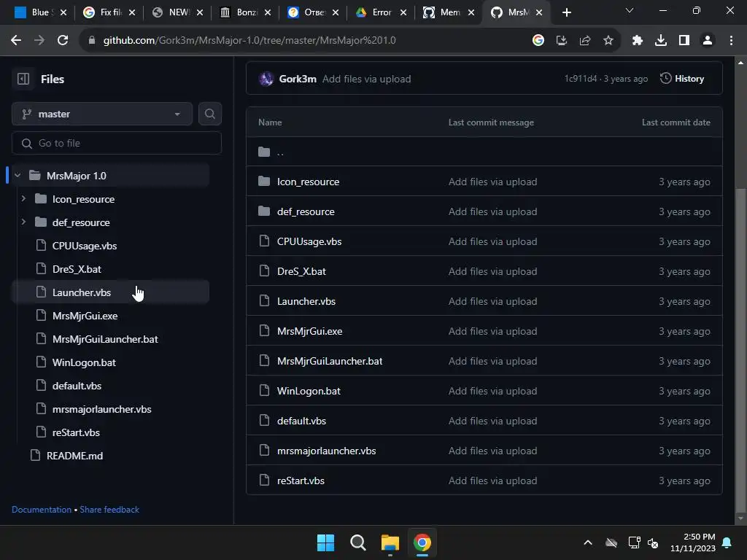747x560 pixels.
Task: Switch to the Error Google Drive tab
Action: point(381,12)
